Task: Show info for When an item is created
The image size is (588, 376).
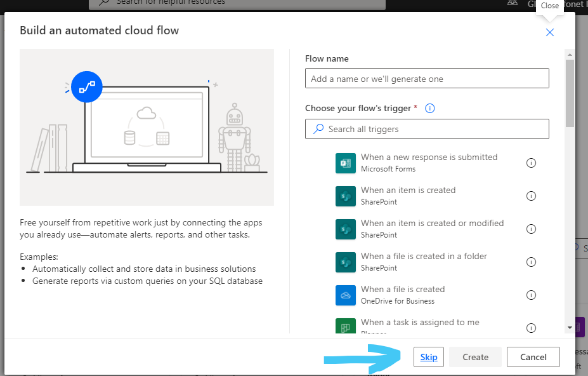Action: (531, 196)
